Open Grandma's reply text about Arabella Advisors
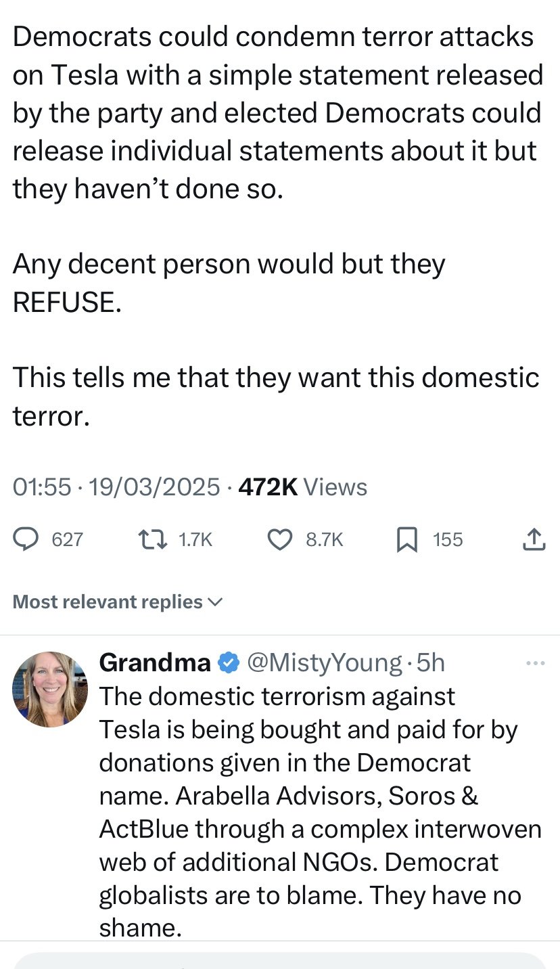Image resolution: width=560 pixels, height=969 pixels. click(x=320, y=812)
